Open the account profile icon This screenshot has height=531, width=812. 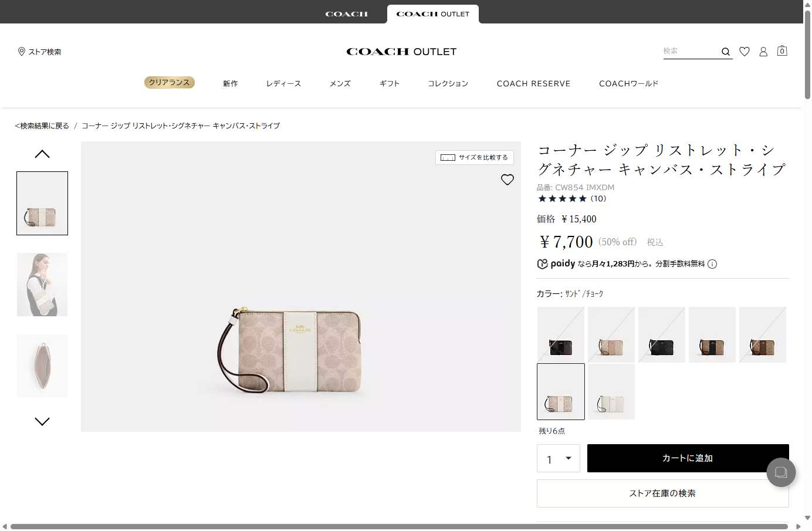pos(763,52)
